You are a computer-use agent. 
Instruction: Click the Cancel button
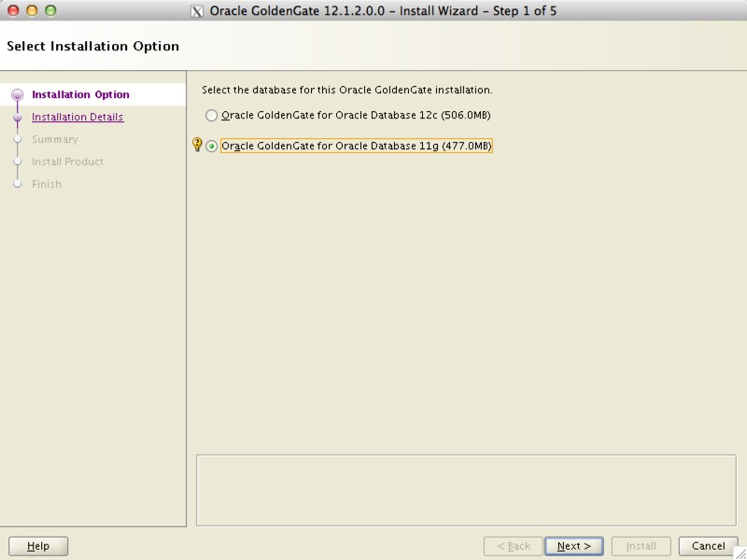click(709, 546)
